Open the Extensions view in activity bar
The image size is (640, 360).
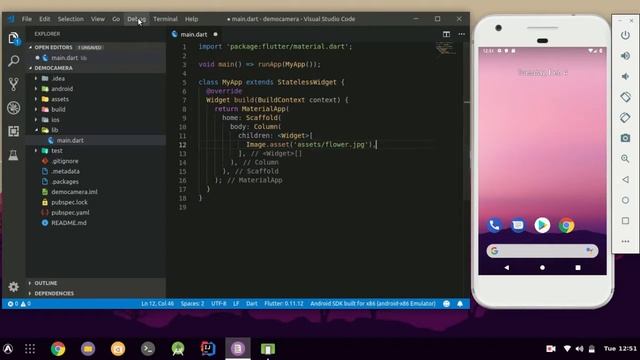tap(13, 131)
